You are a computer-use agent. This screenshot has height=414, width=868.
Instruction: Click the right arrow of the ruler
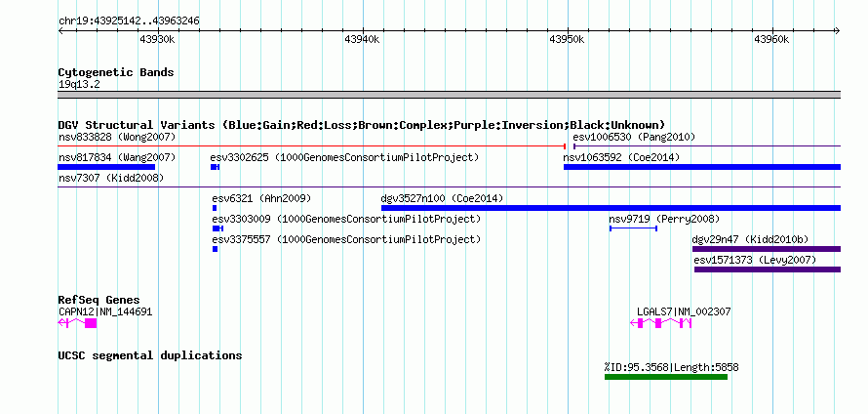click(x=838, y=31)
